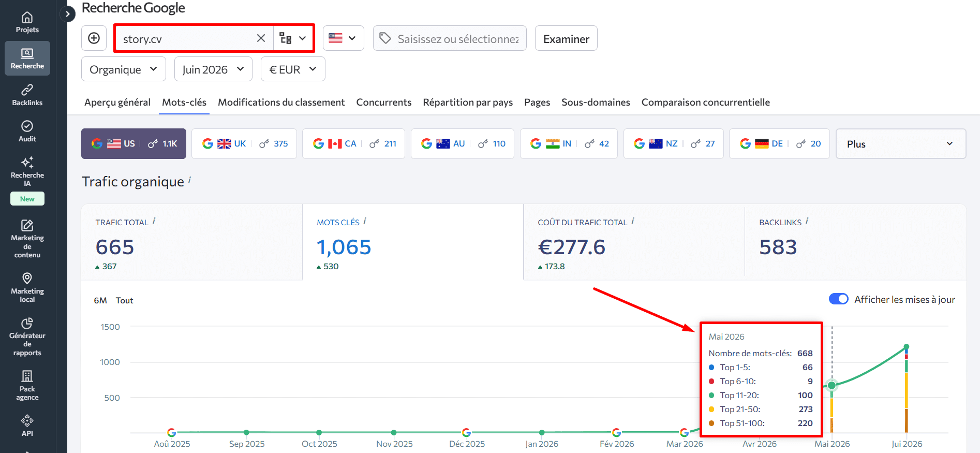The image size is (980, 453).
Task: Select the Google CA 211 chip
Action: pos(354,143)
